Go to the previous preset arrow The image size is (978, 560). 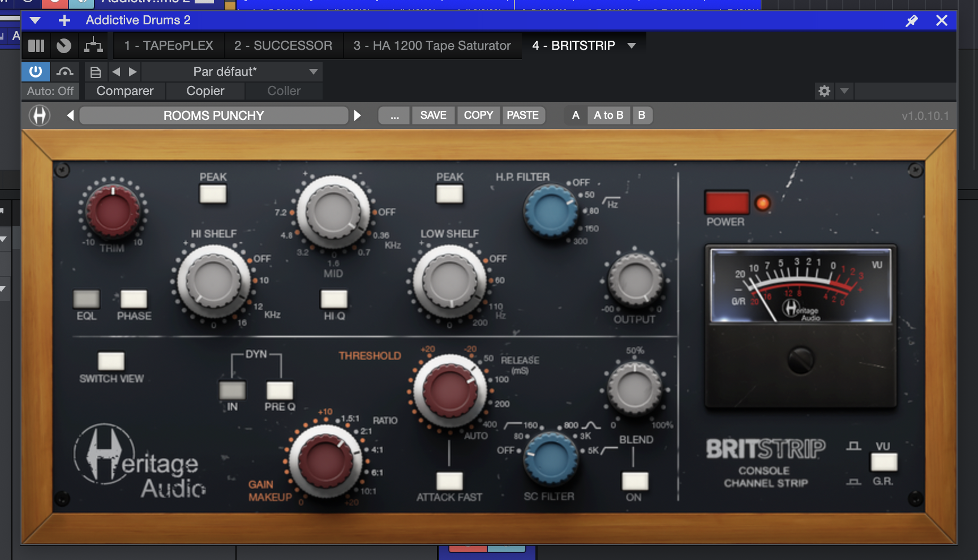[x=70, y=115]
